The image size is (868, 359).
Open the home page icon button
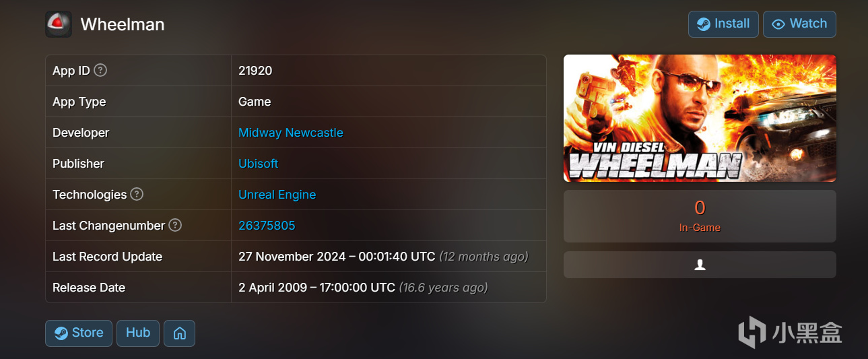179,333
